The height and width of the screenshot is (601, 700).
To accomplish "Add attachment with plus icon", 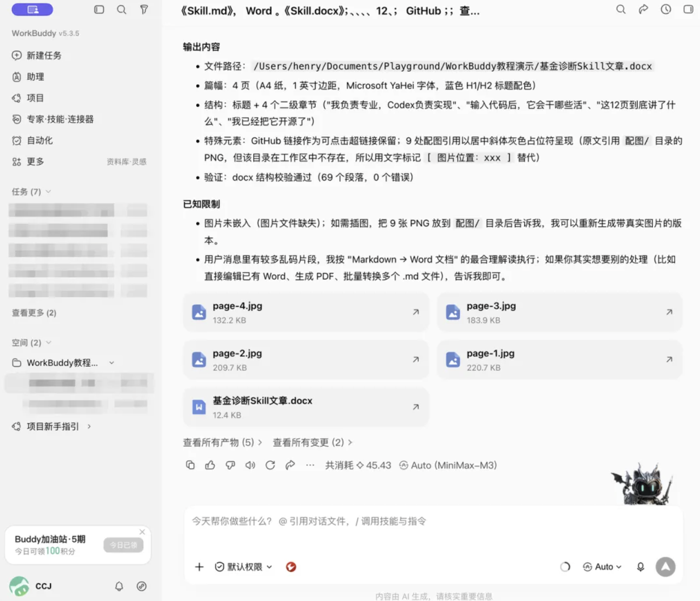I will [199, 567].
